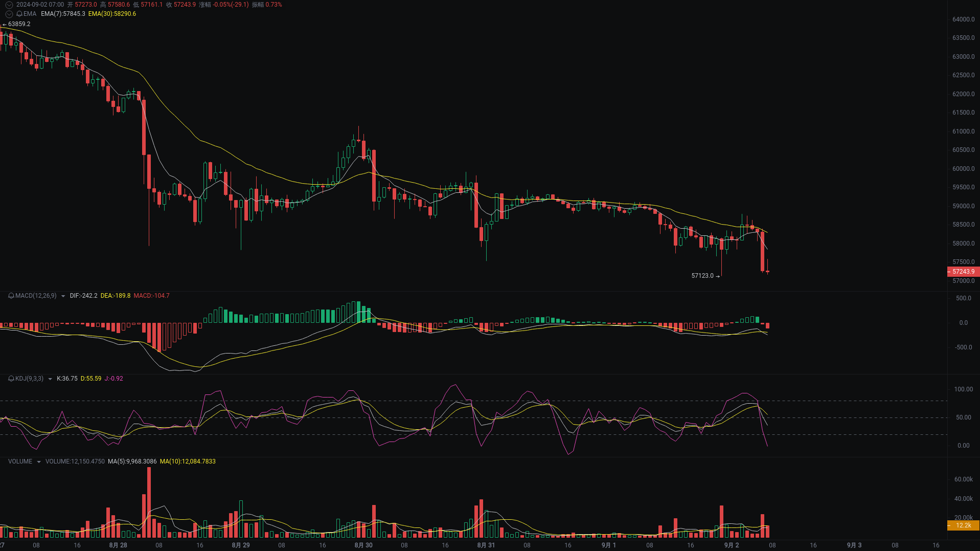Collapse the OHLC data row via its chevron
The width and height of the screenshot is (980, 551).
(x=8, y=5)
